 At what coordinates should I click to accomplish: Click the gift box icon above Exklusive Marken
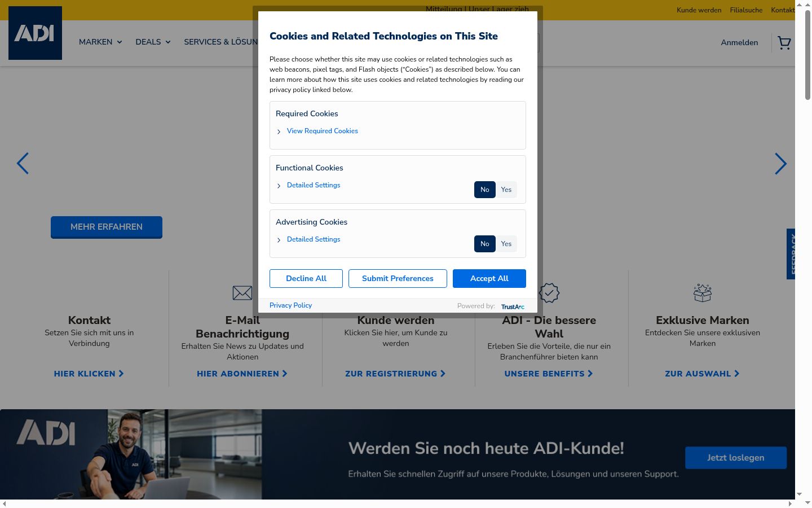pos(703,292)
